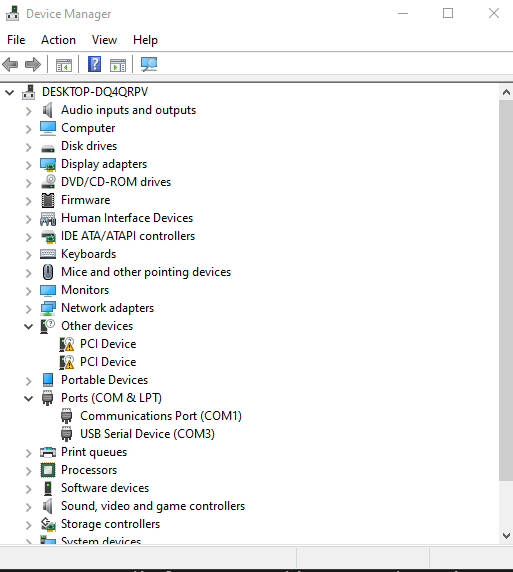513x572 pixels.
Task: Click the Device Manager title bar icon
Action: coord(12,13)
